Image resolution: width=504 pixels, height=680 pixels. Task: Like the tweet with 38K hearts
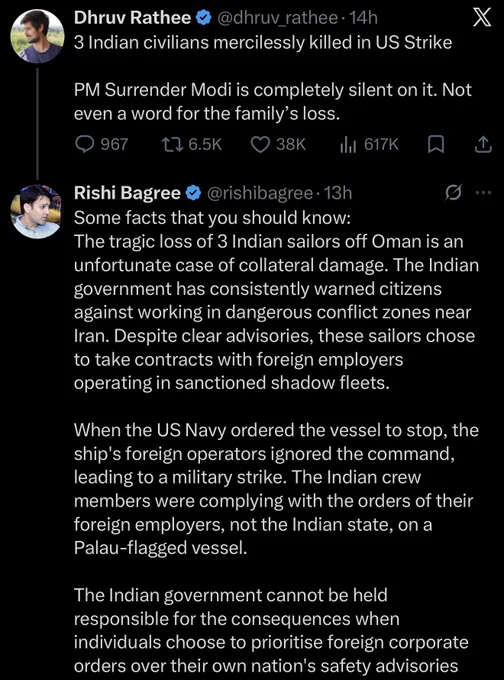(261, 144)
